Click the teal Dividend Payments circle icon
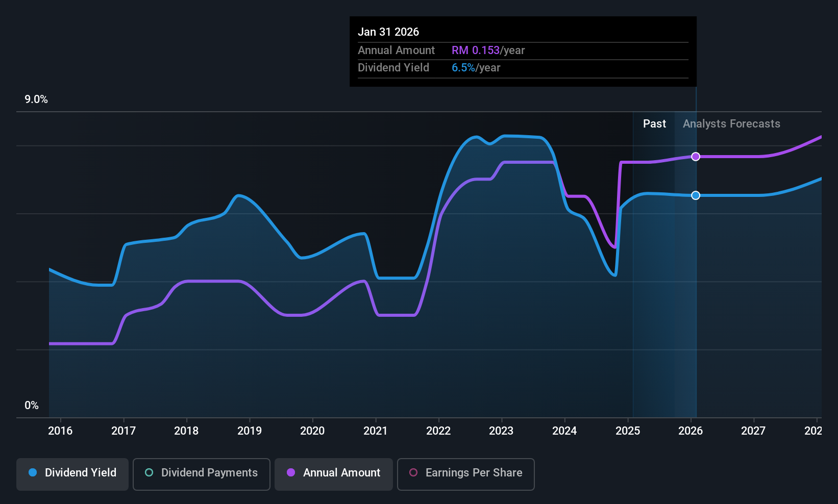The height and width of the screenshot is (504, 838). point(149,473)
